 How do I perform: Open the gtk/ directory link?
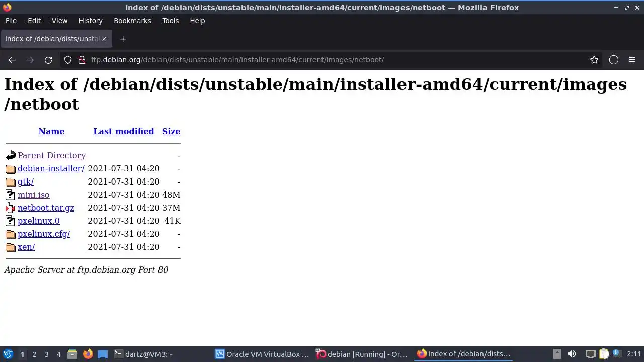point(26,182)
